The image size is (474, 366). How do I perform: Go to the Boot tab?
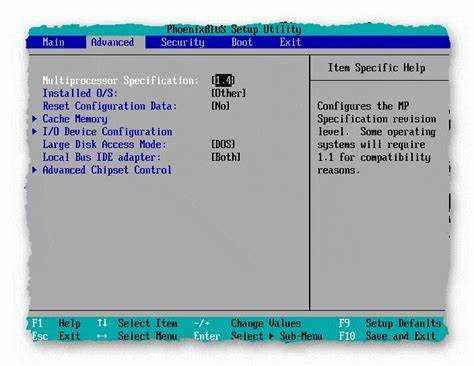pyautogui.click(x=242, y=42)
